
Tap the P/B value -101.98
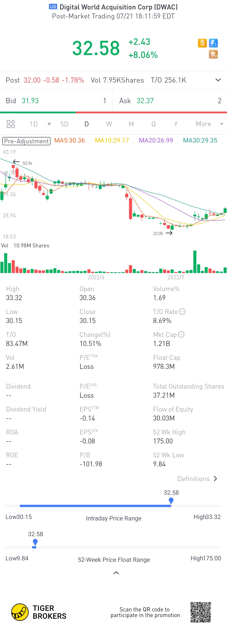point(91,464)
